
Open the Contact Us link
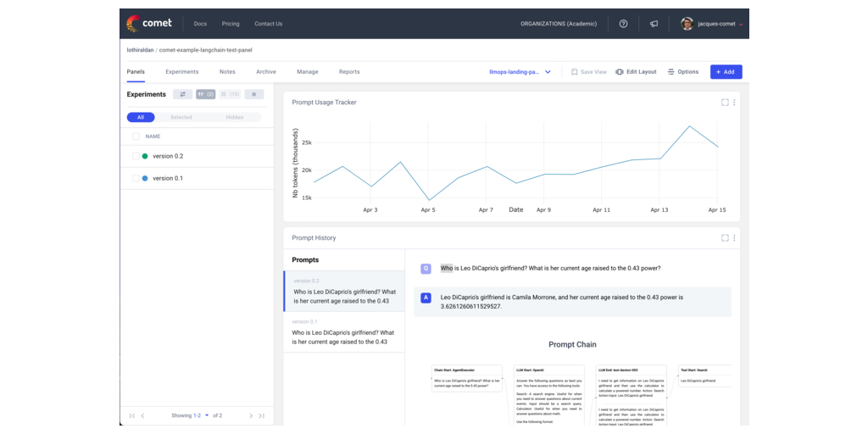[x=269, y=24]
